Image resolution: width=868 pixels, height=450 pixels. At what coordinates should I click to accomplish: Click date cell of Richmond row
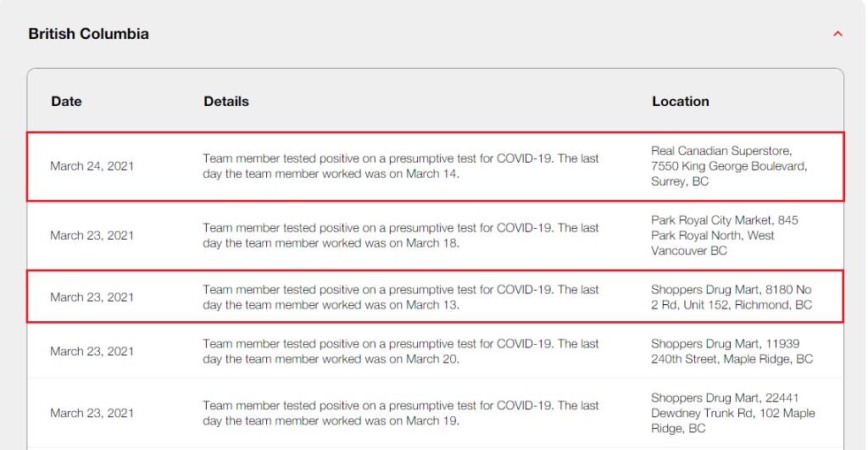point(92,297)
